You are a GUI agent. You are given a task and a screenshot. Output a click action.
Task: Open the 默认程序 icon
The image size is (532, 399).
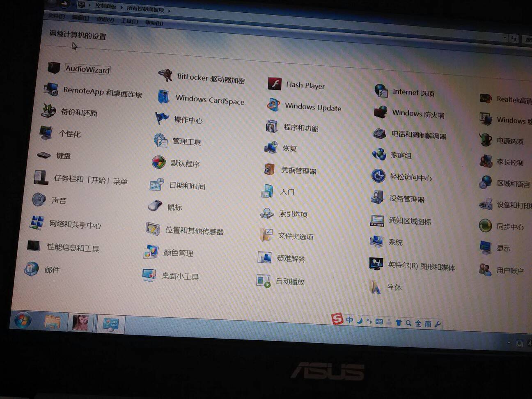[x=158, y=162]
